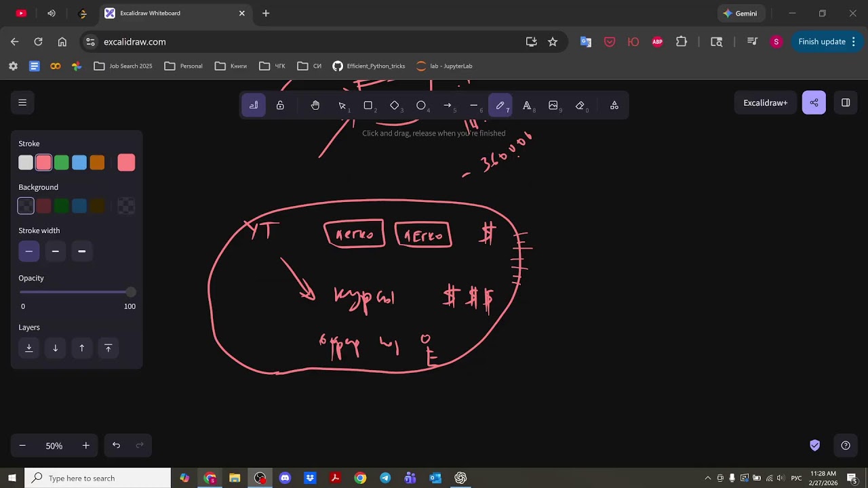Viewport: 868px width, 488px height.
Task: Select the Arrow tool
Action: 448,105
